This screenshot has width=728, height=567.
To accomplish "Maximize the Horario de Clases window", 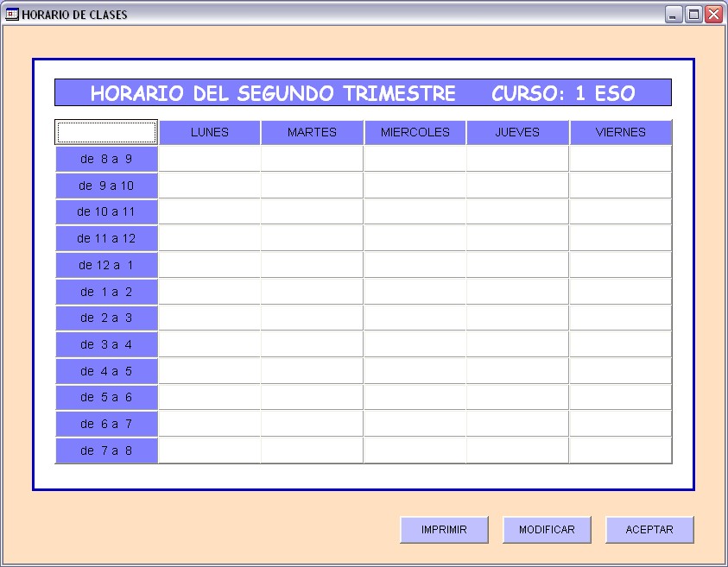I will (x=693, y=15).
